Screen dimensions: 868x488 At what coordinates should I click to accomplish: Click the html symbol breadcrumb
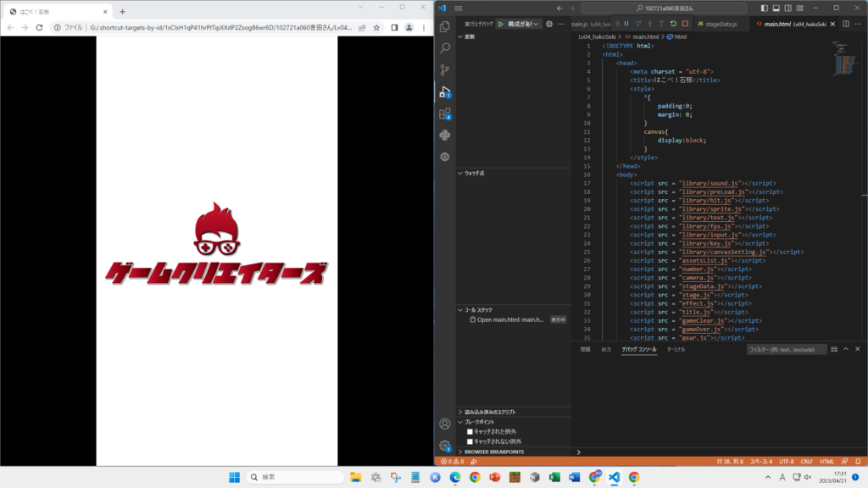676,37
